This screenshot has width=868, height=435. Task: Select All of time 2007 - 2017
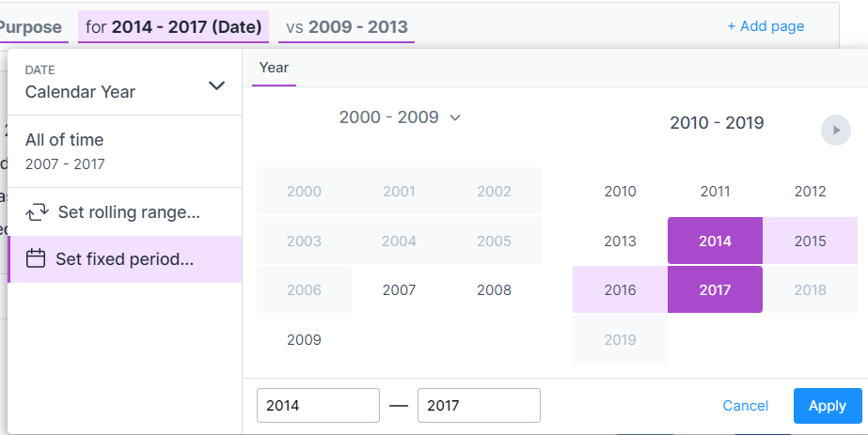pos(65,151)
